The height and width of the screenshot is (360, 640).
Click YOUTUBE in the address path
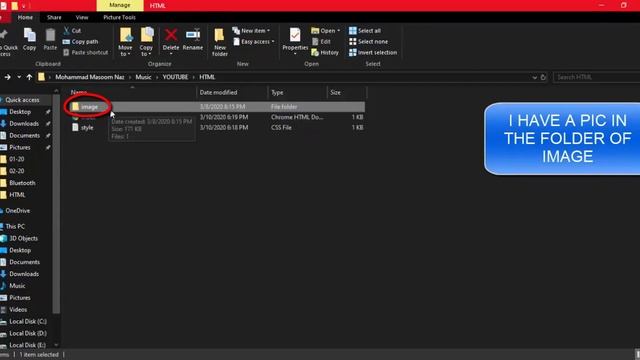[176, 77]
